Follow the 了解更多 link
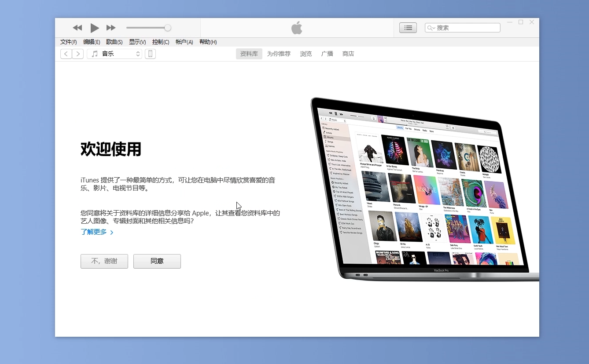The image size is (589, 364). [x=97, y=232]
